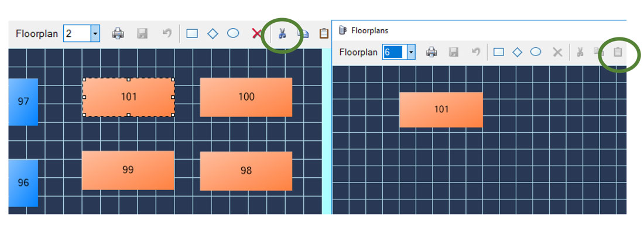
Task: Click Print icon in left Floorplan 2 toolbar
Action: pyautogui.click(x=118, y=34)
